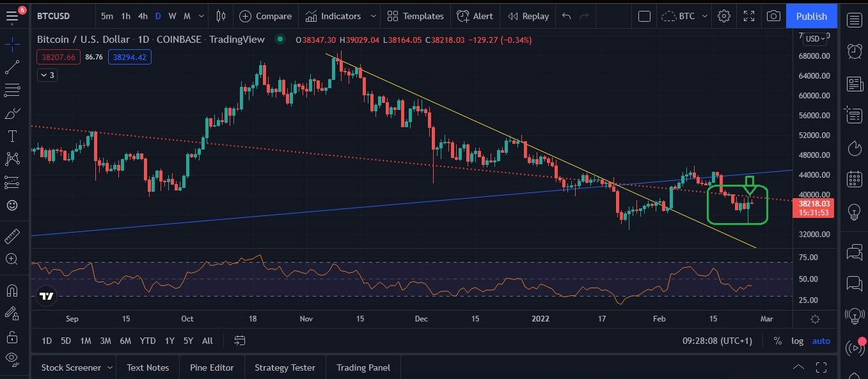Select the brush drawing tool
868x379 pixels.
point(12,114)
